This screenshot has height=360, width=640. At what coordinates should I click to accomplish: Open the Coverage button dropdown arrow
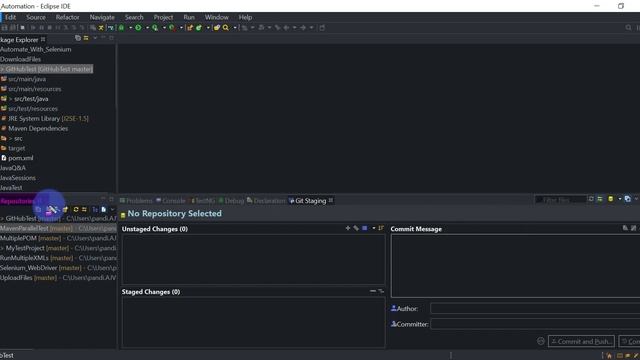(x=164, y=28)
